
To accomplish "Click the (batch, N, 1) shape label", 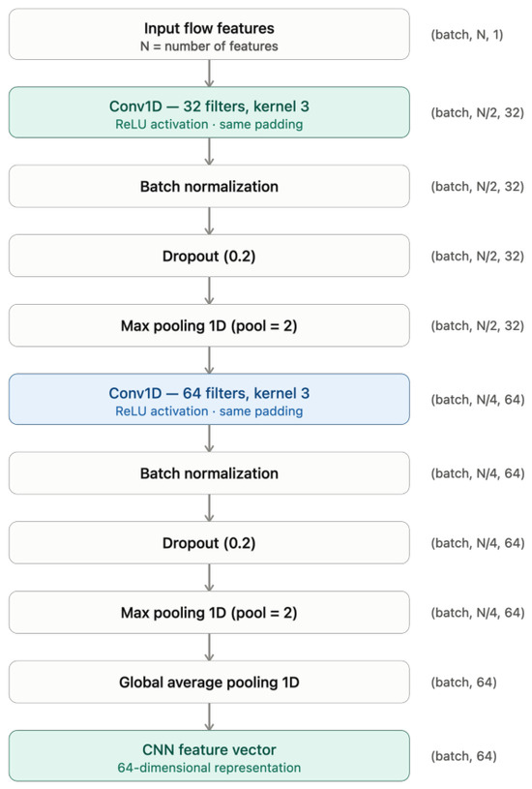I will [466, 35].
